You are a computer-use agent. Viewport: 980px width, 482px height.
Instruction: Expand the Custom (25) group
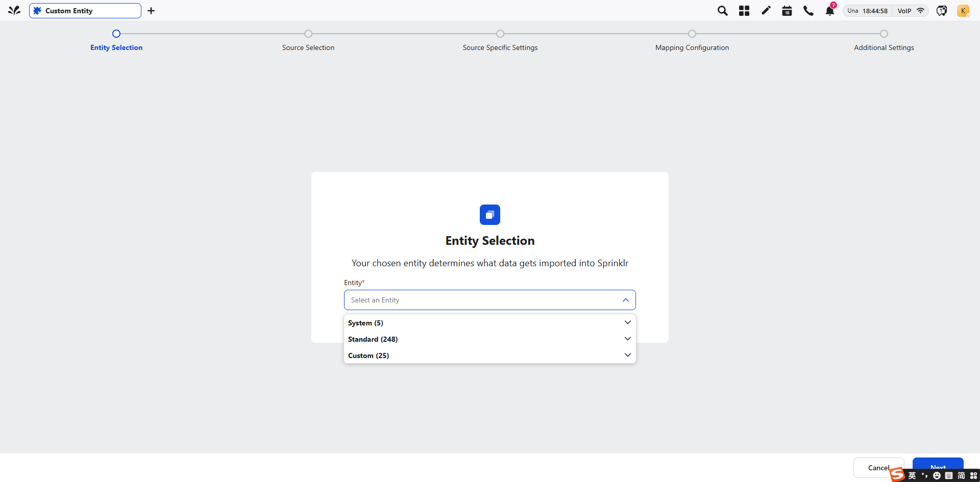[490, 356]
